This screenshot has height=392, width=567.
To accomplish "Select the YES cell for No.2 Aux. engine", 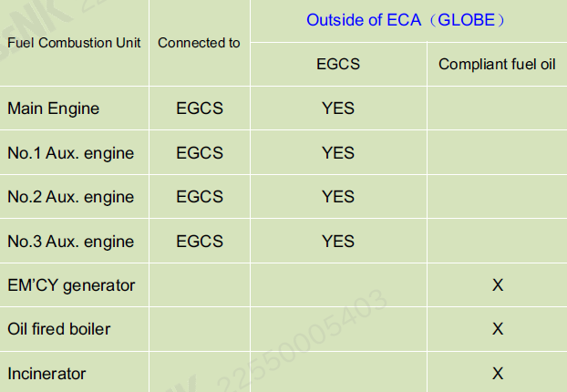I will coord(338,197).
